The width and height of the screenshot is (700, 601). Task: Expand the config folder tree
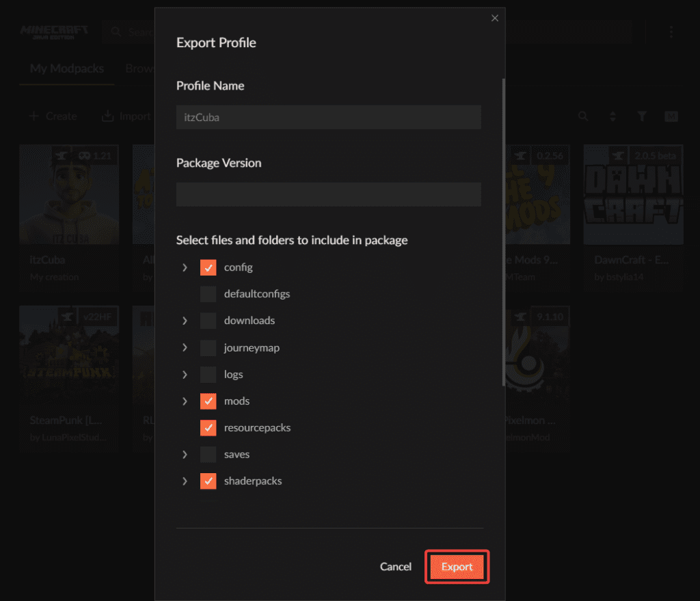pos(185,267)
